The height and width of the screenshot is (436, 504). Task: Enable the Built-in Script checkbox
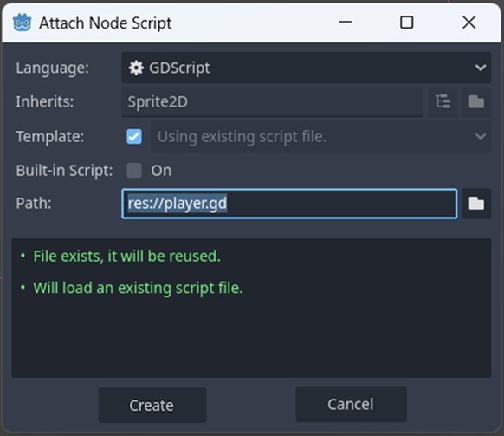134,170
